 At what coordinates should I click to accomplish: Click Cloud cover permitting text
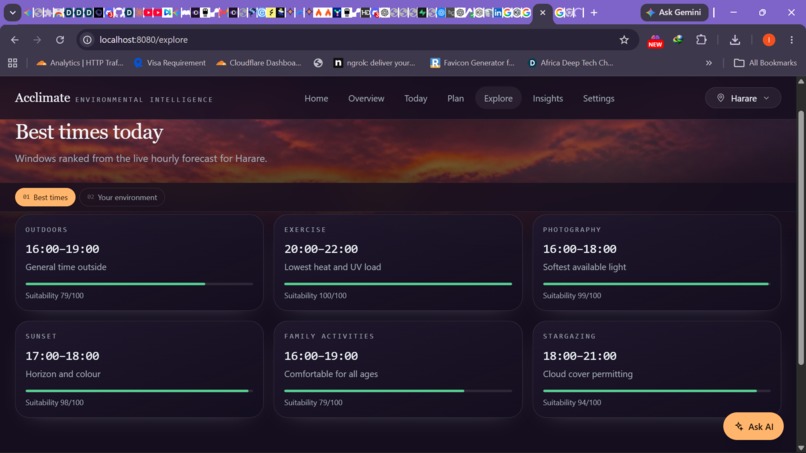(588, 374)
